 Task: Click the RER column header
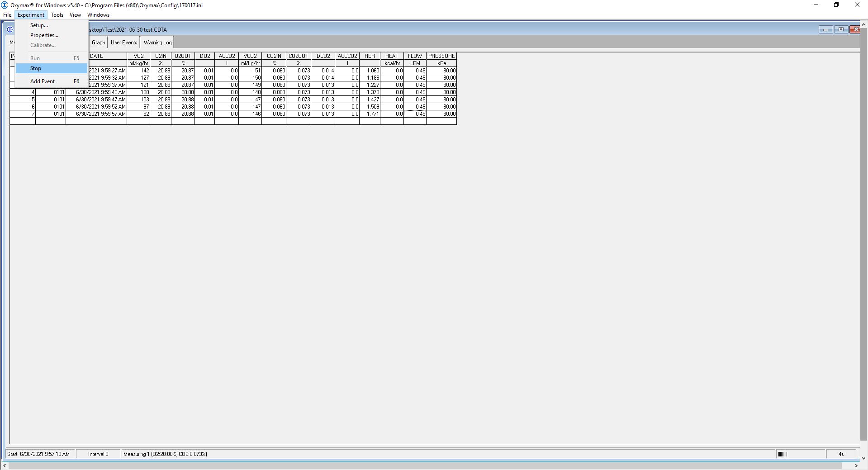click(x=370, y=56)
